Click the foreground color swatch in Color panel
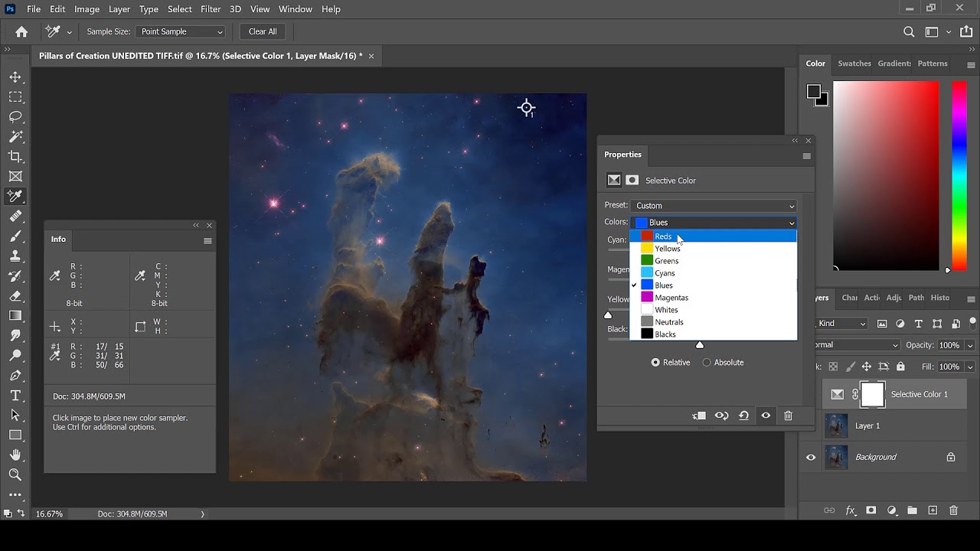This screenshot has width=980, height=551. (814, 93)
